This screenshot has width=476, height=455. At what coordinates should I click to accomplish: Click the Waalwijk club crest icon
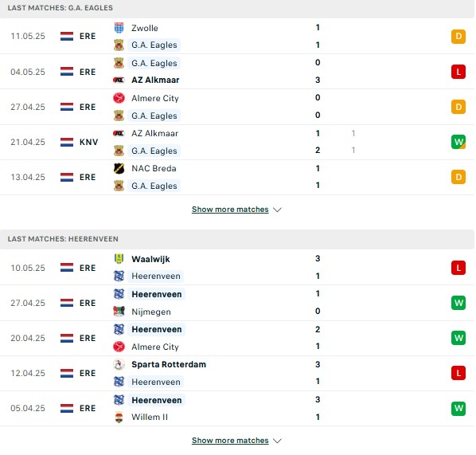(x=119, y=259)
